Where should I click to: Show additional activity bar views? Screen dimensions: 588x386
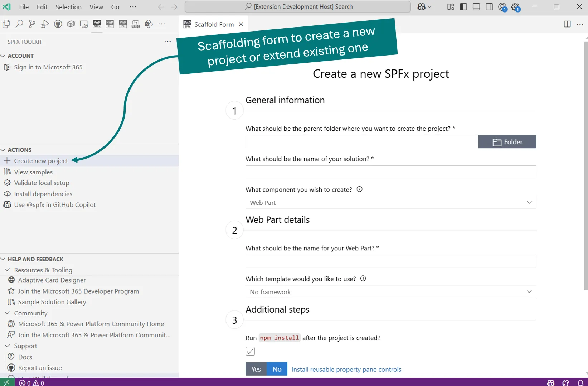pos(162,24)
